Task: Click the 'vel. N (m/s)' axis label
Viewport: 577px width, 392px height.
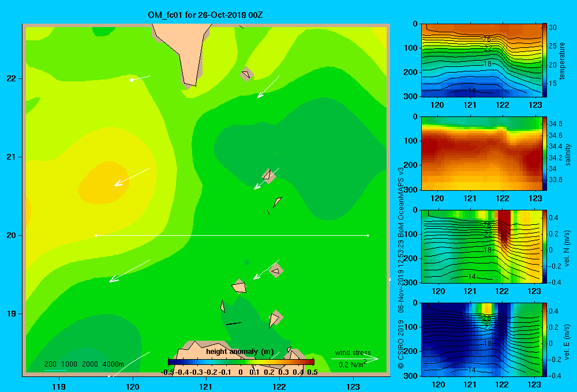Action: coord(567,248)
